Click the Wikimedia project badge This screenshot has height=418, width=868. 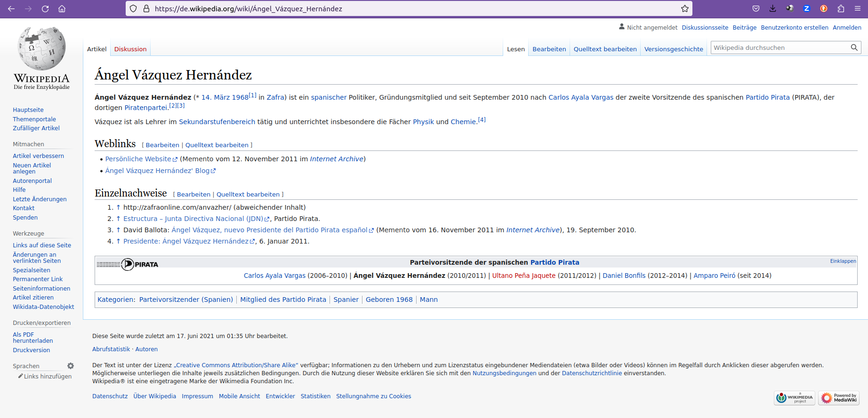(x=795, y=398)
